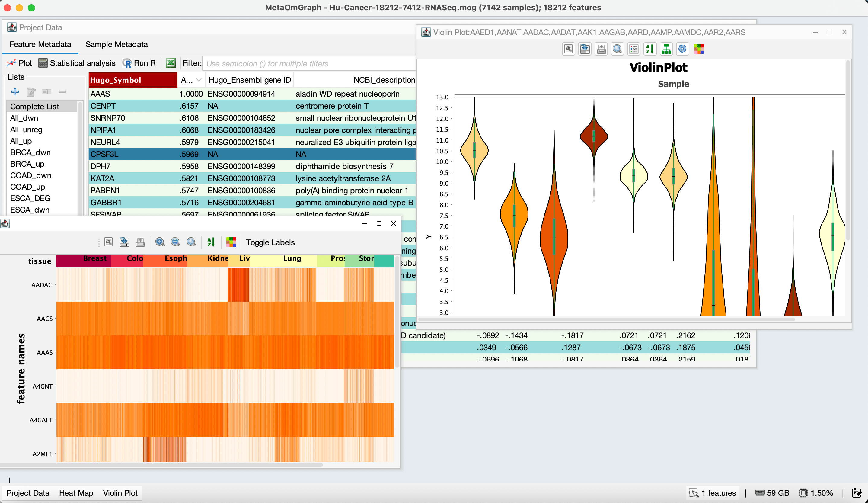Screen dimensions: 868x503
Task: Toggle violin plot legend list icon
Action: 633,49
